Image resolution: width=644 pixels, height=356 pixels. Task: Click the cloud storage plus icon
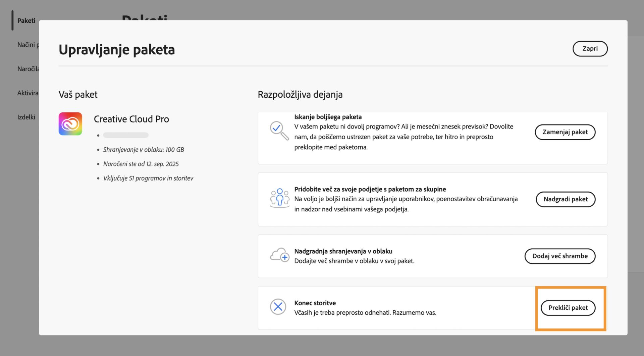pos(279,255)
